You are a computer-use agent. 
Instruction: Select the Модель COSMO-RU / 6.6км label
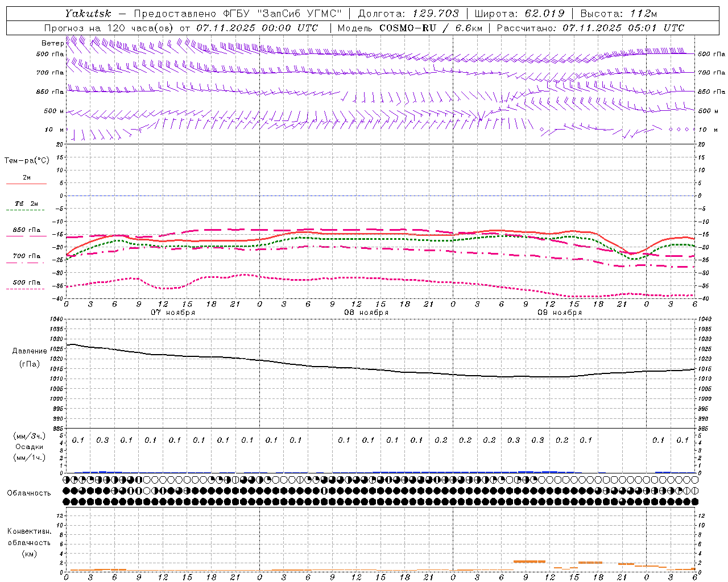[x=409, y=28]
